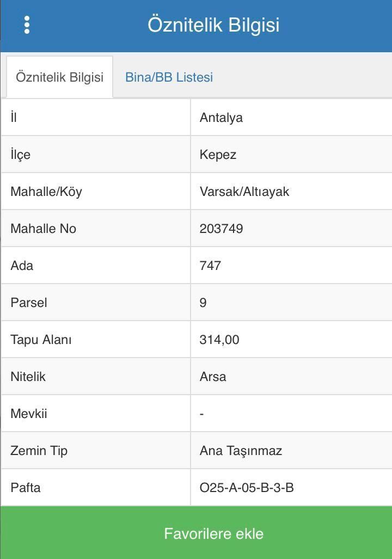
Task: Switch to the Bina/BB Listesi tab
Action: pos(169,77)
